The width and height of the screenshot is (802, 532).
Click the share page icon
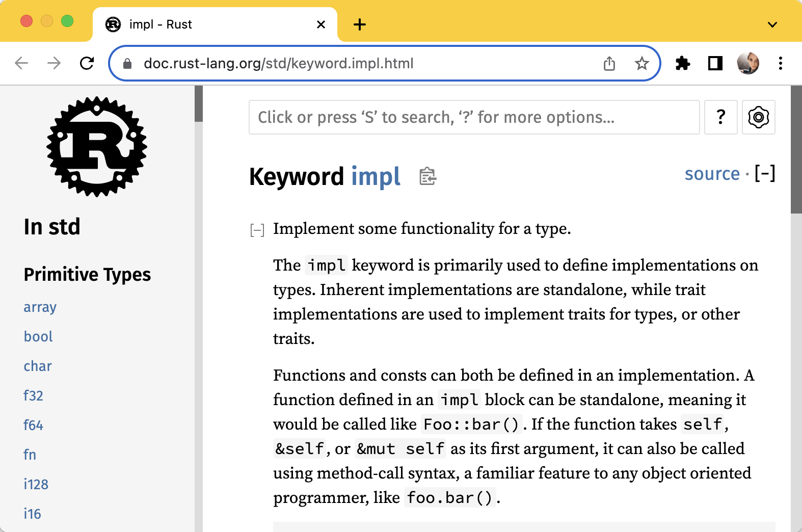[609, 64]
